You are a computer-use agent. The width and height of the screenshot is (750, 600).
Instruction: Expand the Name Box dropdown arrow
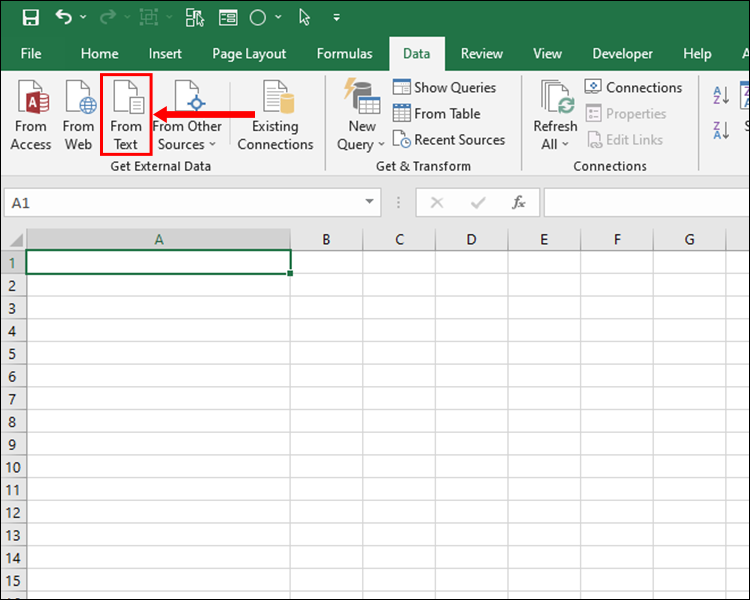pyautogui.click(x=370, y=202)
